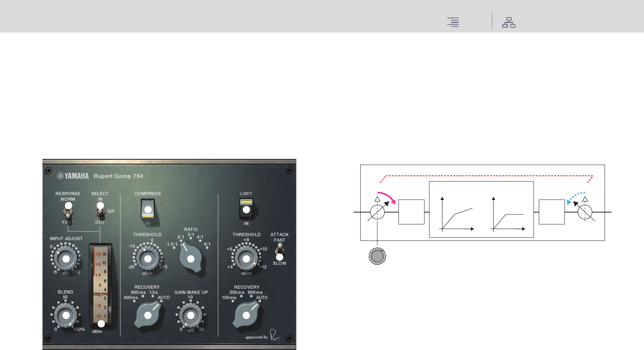The height and width of the screenshot is (350, 644).
Task: Click the BLEND knob
Action: (x=66, y=315)
